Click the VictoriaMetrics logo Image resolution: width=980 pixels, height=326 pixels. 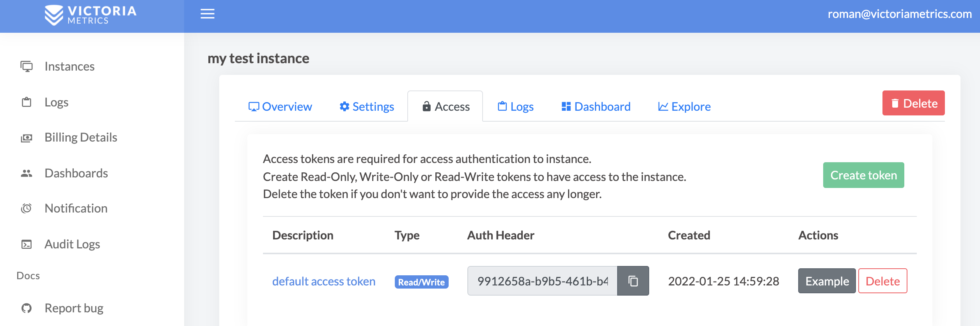[91, 15]
